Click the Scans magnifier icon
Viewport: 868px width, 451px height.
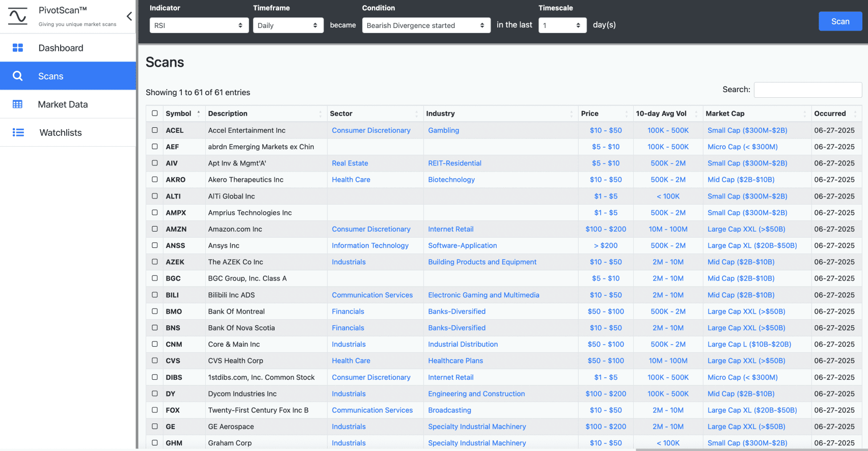[18, 76]
